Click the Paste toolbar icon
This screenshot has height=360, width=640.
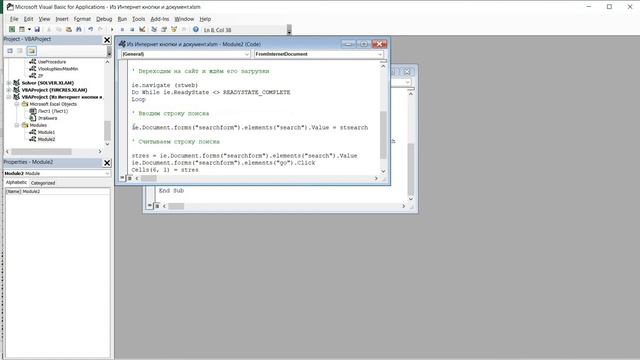point(69,29)
